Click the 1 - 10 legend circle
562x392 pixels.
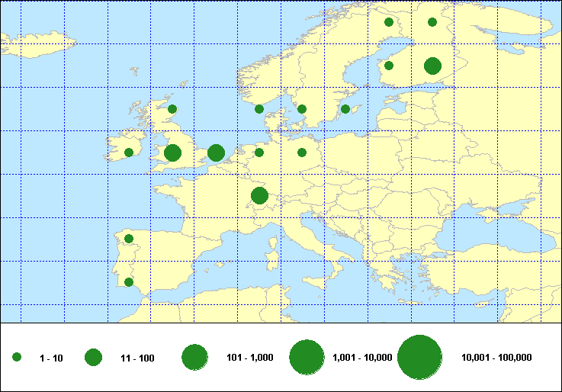tap(17, 357)
